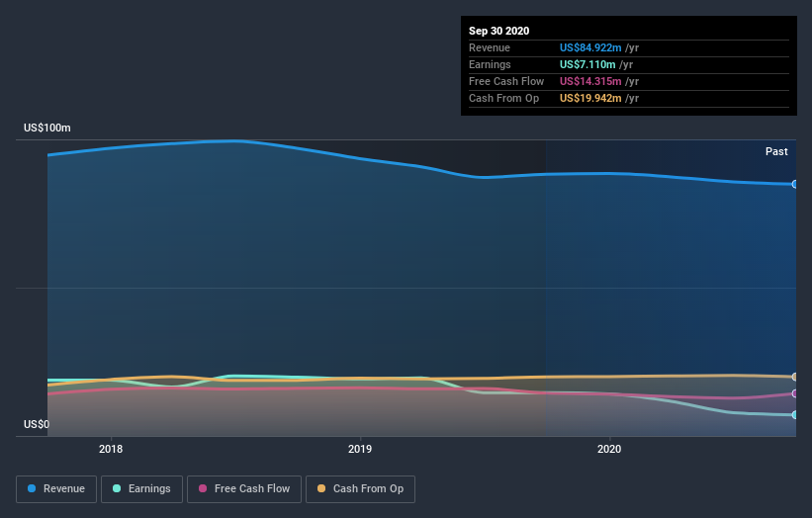Click the Revenue label in the tooltip
This screenshot has width=812, height=518.
click(490, 47)
